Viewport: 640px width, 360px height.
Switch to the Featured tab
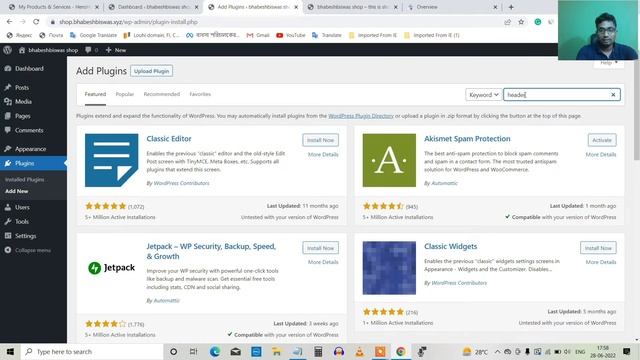coord(95,94)
